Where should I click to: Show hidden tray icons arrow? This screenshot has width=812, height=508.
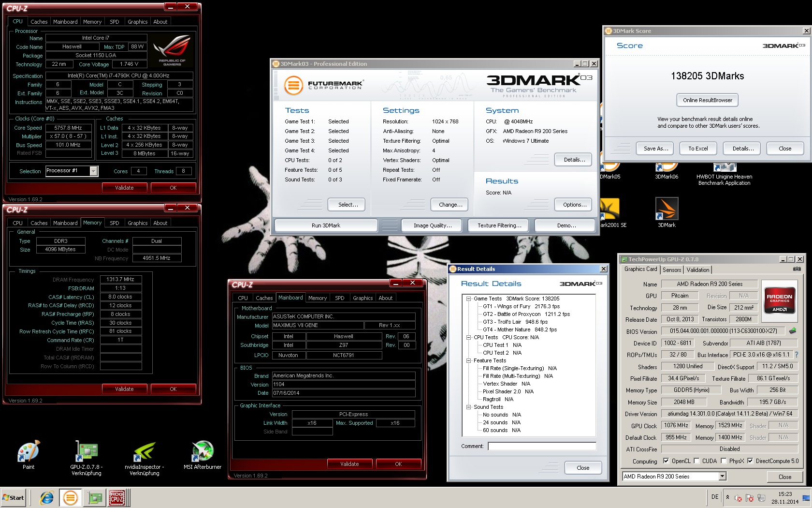728,497
